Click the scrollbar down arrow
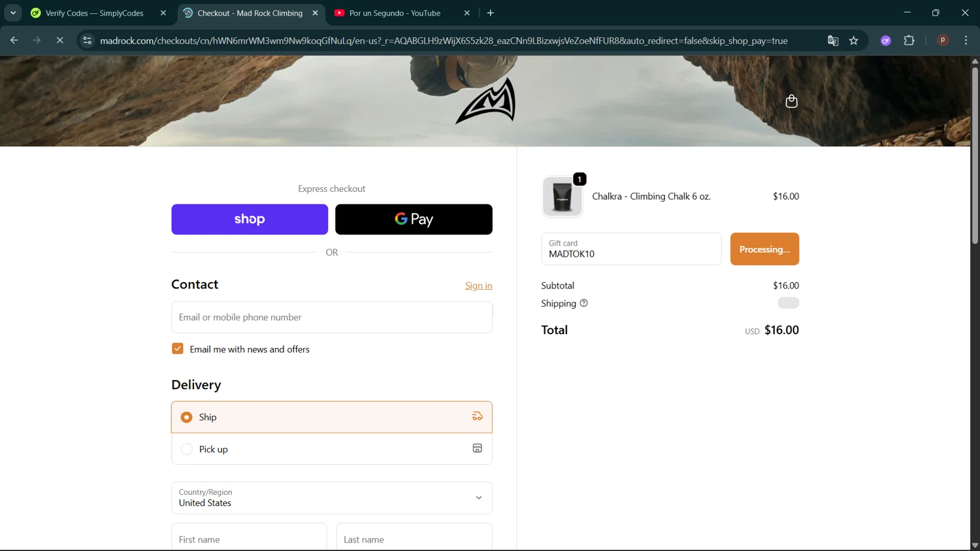The width and height of the screenshot is (980, 551). point(975,545)
